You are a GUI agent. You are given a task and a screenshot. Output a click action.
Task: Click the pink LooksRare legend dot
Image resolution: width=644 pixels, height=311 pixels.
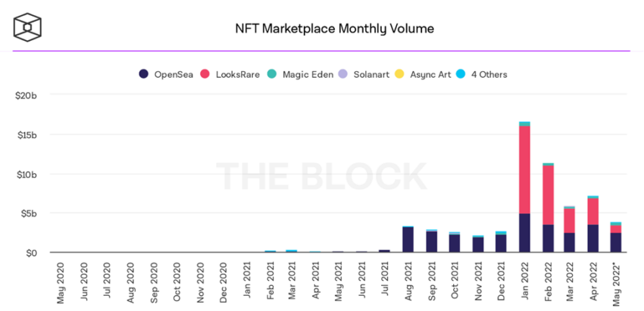point(205,74)
